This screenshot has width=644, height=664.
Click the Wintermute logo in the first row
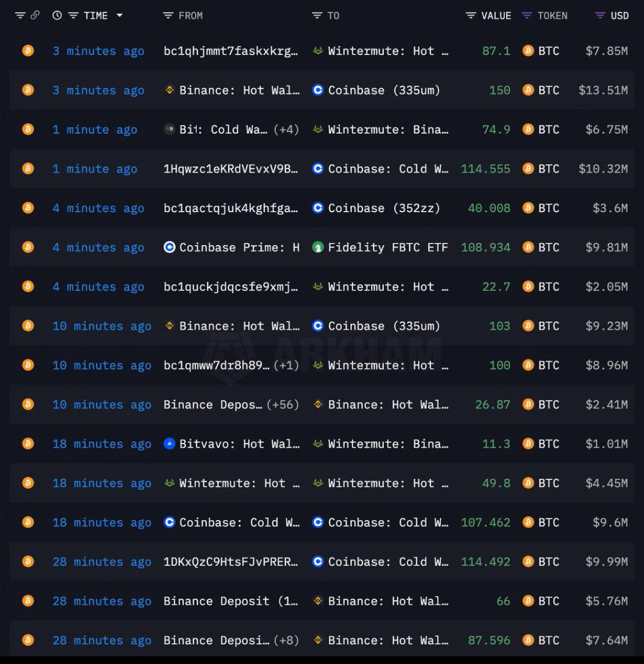(x=317, y=51)
